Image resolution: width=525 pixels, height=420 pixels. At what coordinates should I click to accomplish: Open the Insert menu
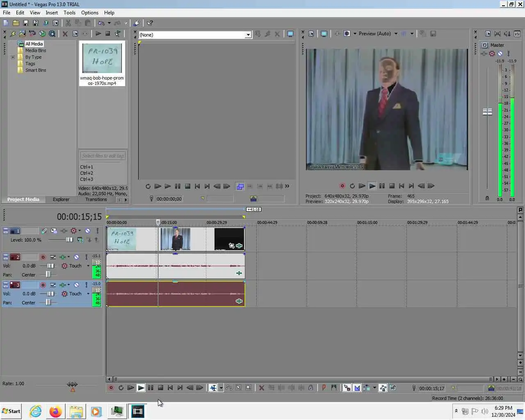(52, 13)
